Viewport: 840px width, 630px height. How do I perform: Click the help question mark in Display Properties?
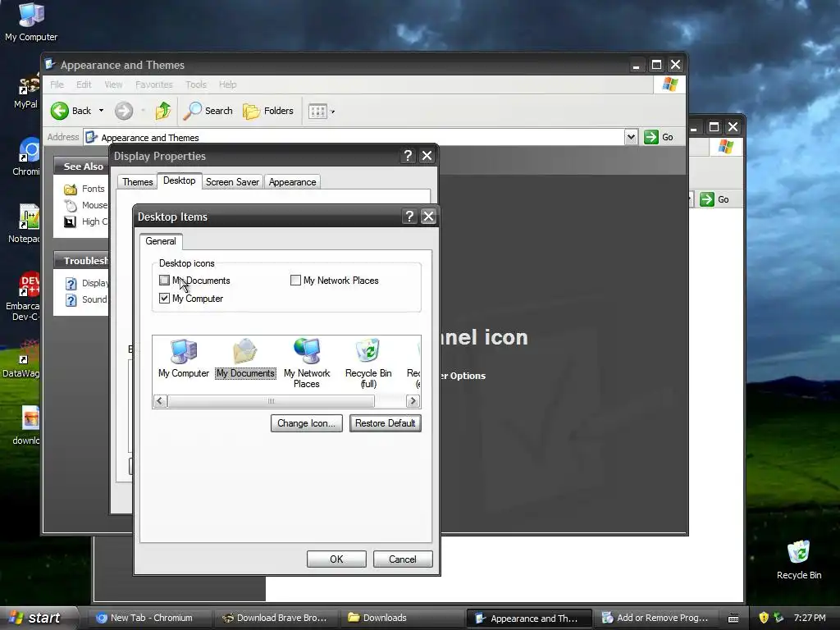408,156
